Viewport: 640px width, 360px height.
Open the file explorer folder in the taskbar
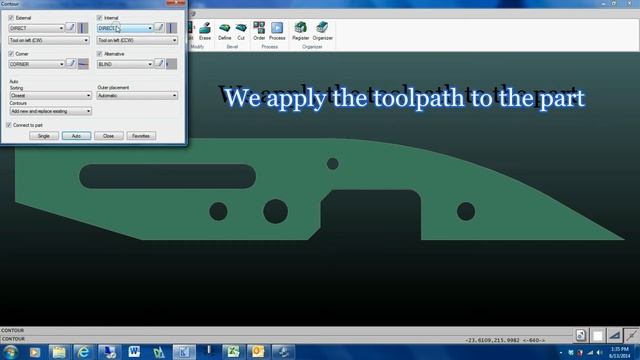click(59, 352)
